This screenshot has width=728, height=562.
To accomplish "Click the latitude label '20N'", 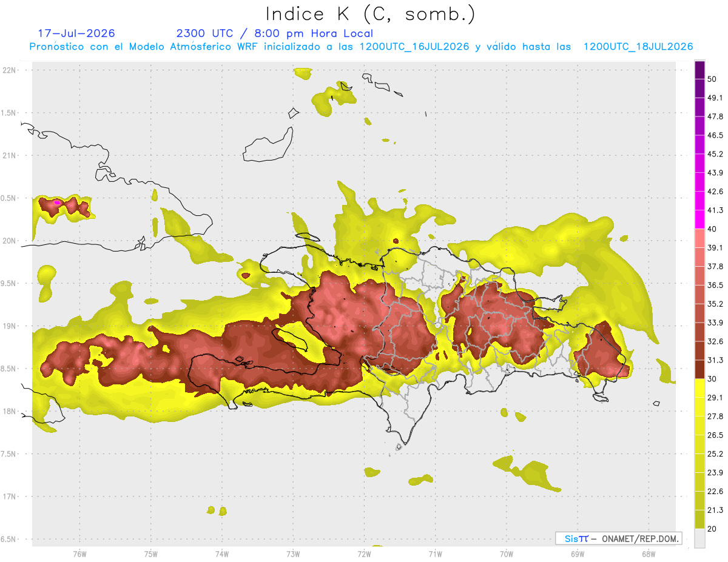I will tap(10, 241).
